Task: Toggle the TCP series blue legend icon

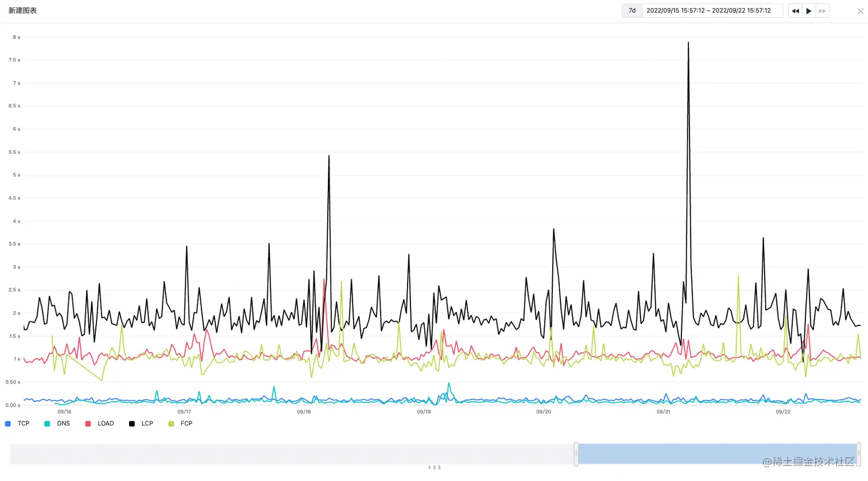Action: click(x=8, y=424)
